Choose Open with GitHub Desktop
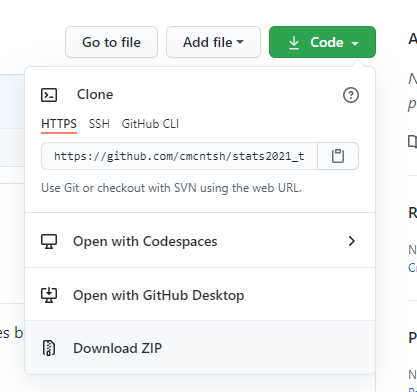417x392 pixels. (x=200, y=295)
